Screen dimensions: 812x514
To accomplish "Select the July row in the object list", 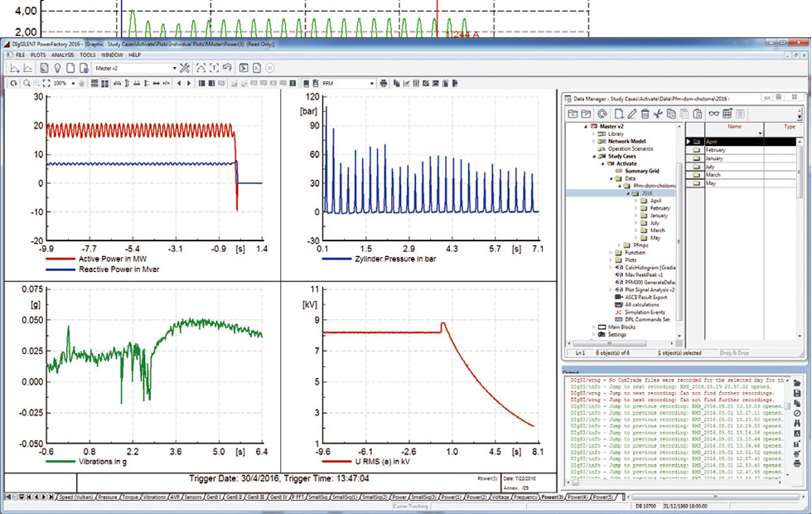I will [742, 167].
